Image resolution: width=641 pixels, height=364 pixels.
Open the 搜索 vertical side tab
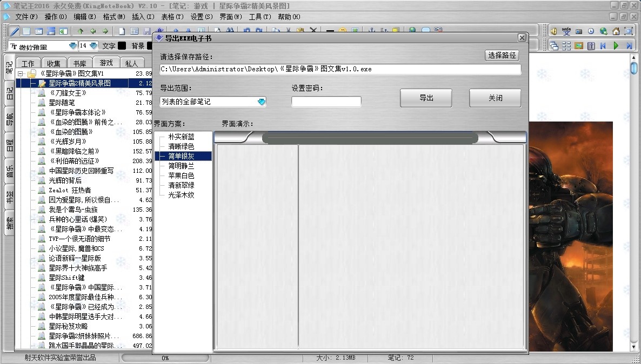pos(9,223)
